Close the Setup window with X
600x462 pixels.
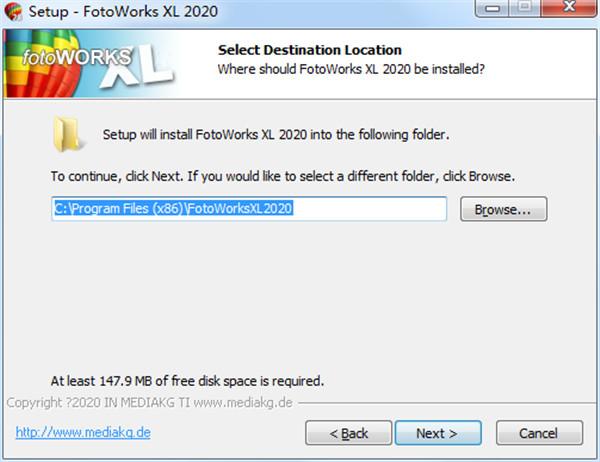point(569,8)
